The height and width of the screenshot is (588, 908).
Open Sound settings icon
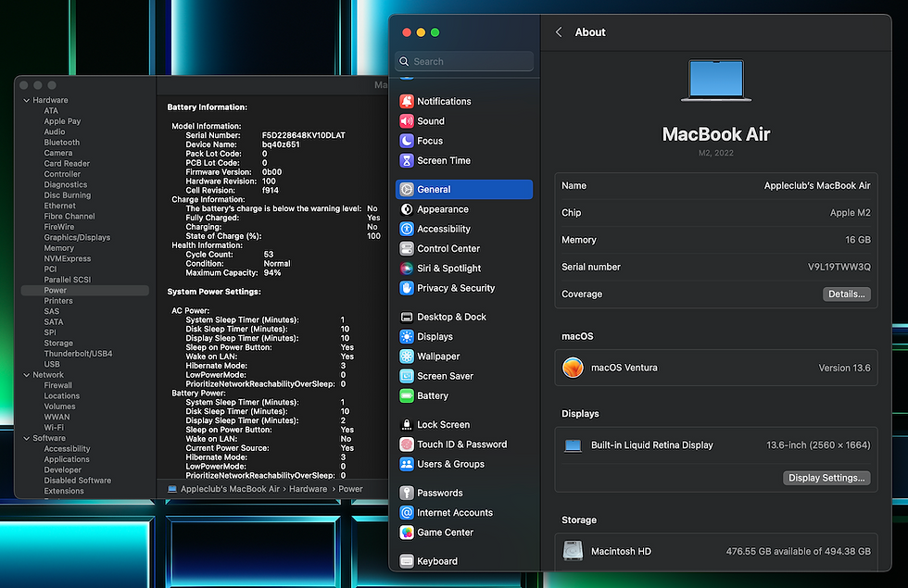tap(407, 121)
